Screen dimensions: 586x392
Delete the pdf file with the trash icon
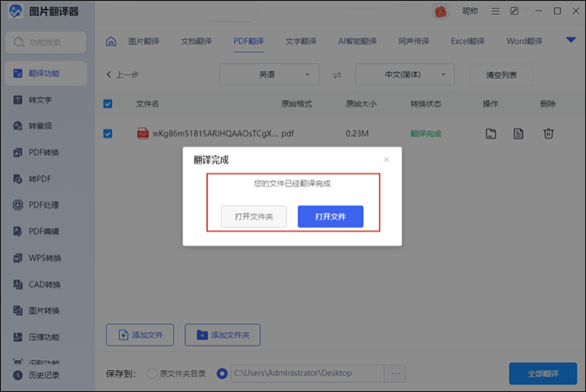click(548, 133)
